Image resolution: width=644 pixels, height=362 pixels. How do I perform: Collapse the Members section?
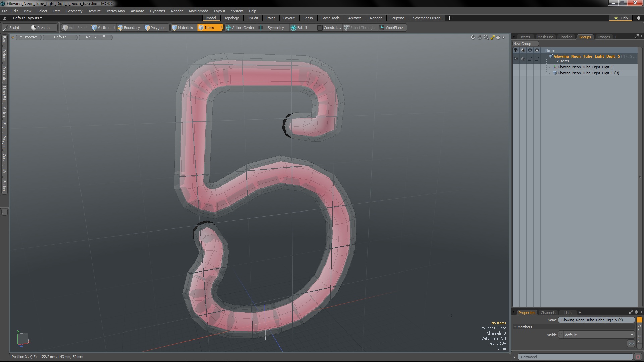point(515,327)
